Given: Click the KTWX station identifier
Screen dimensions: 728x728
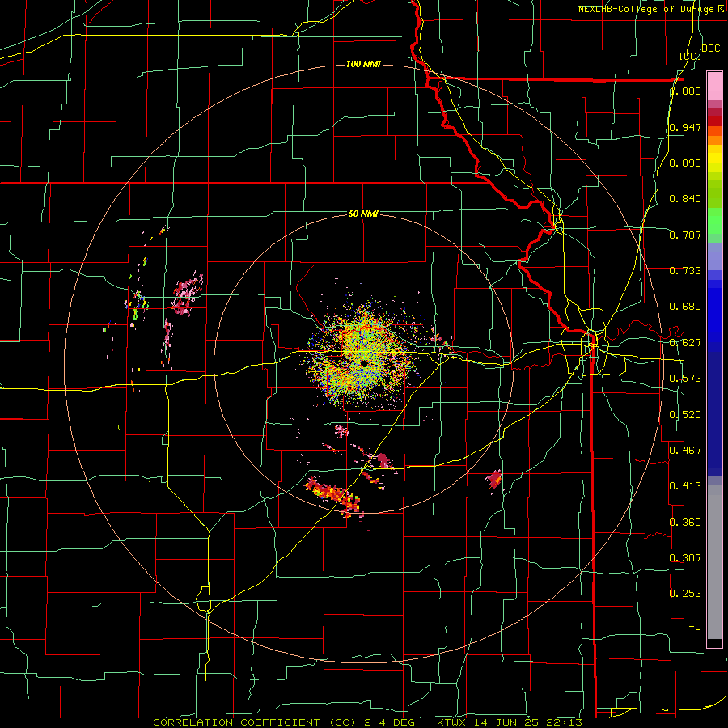Looking at the screenshot, I should pos(451,722).
